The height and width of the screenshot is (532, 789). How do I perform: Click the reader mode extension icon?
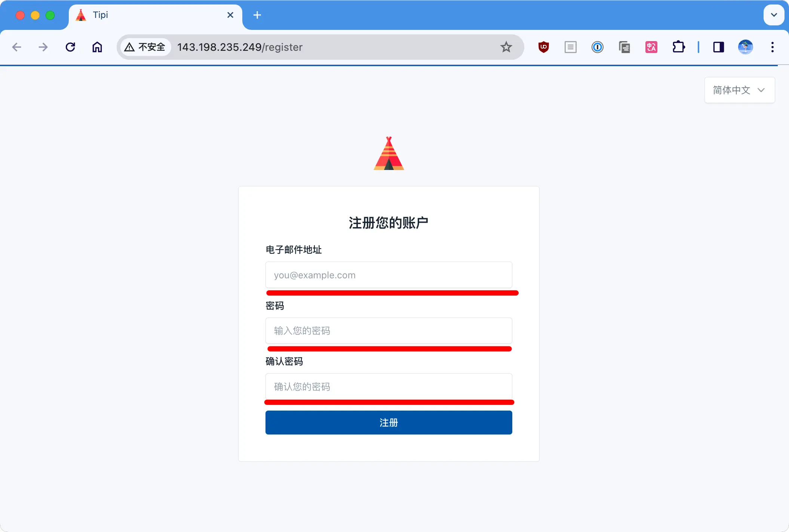point(570,47)
